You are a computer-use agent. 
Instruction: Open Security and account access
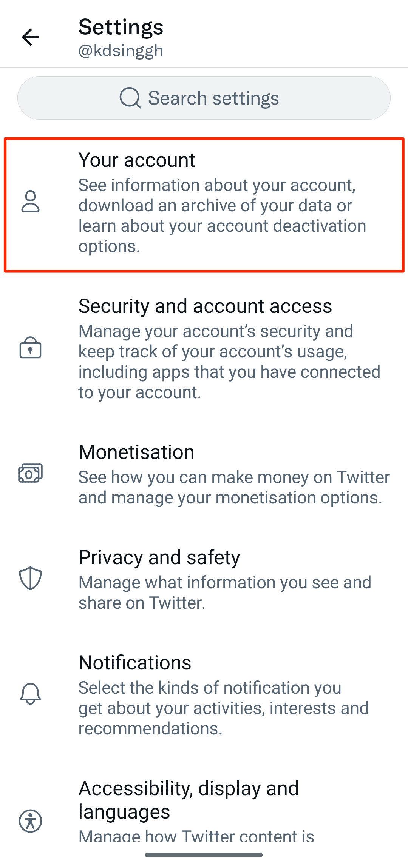coord(205,306)
